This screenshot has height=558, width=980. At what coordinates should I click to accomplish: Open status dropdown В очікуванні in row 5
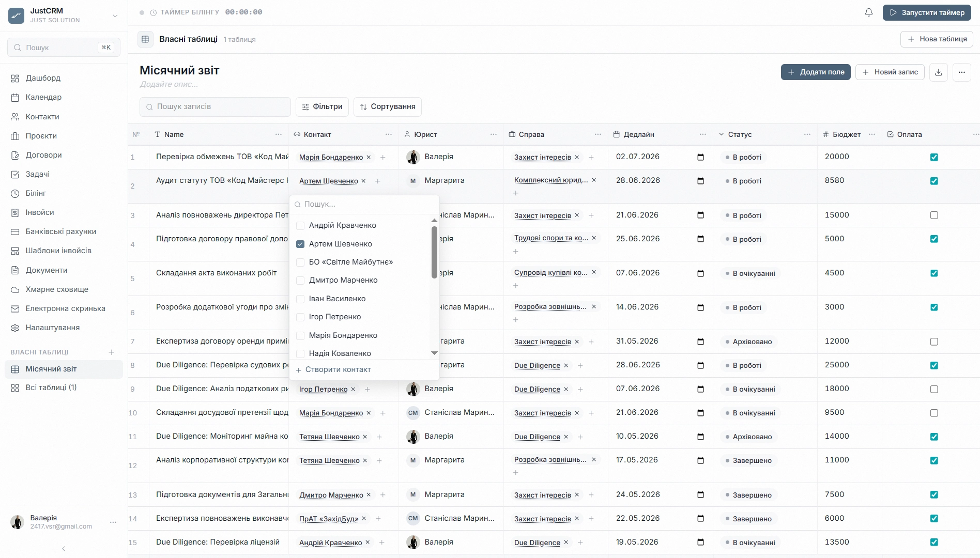[x=750, y=273]
